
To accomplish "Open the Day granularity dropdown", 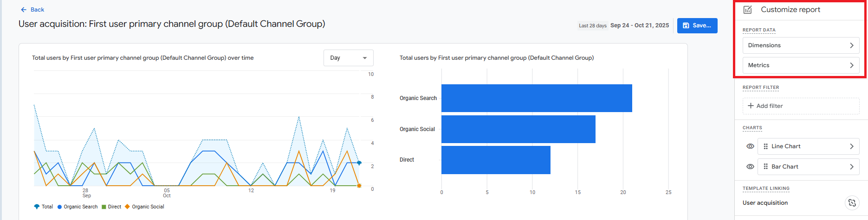I will (x=348, y=58).
